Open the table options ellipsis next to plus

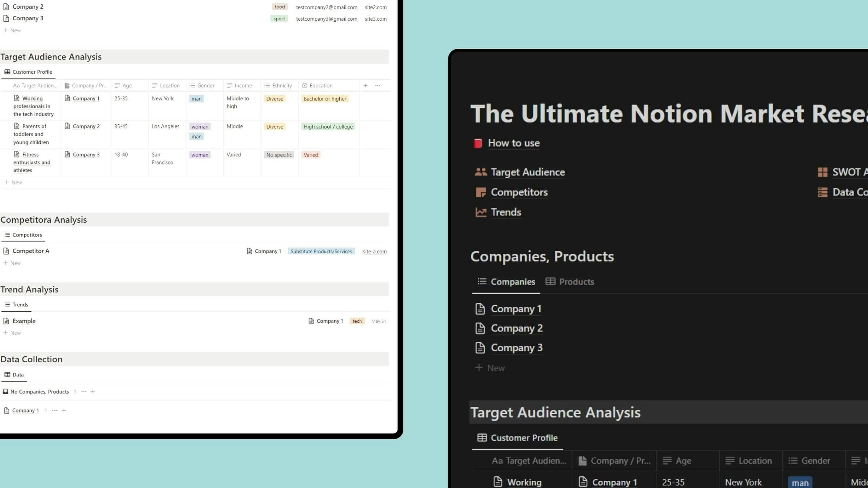(x=377, y=86)
